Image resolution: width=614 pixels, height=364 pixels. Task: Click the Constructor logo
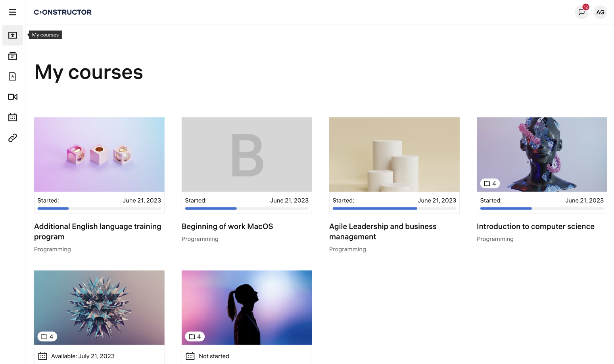63,12
